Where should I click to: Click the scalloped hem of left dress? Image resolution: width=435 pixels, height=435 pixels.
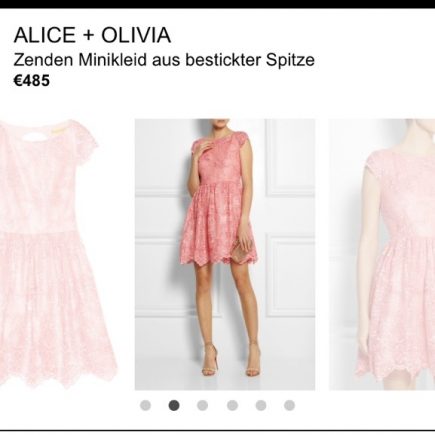click(x=57, y=375)
